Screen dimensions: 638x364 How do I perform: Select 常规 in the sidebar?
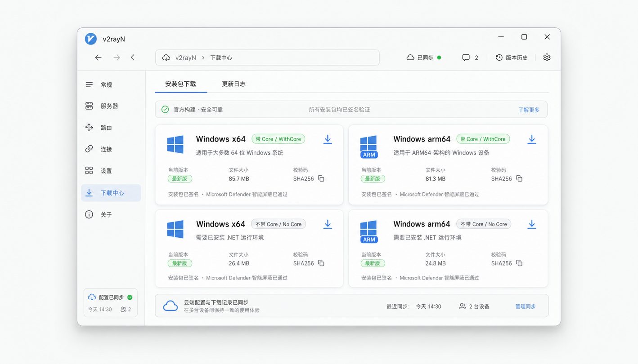point(111,85)
